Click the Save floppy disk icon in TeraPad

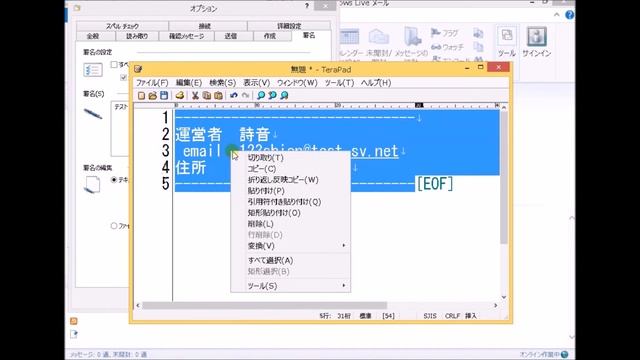coord(164,96)
